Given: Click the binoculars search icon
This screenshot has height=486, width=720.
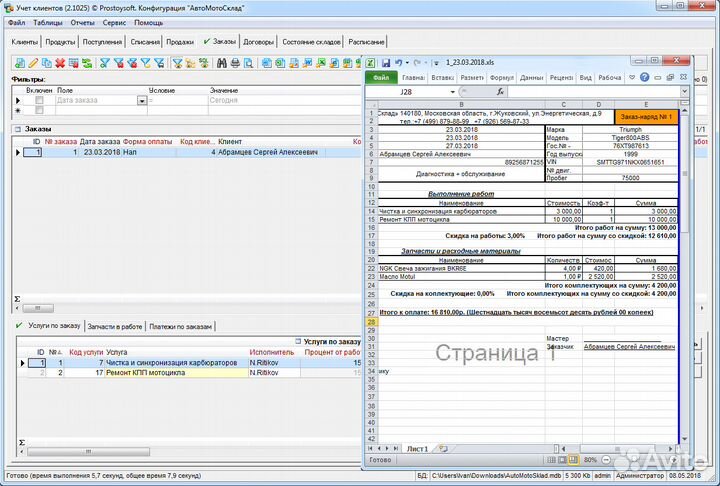Looking at the screenshot, I should tap(222, 63).
